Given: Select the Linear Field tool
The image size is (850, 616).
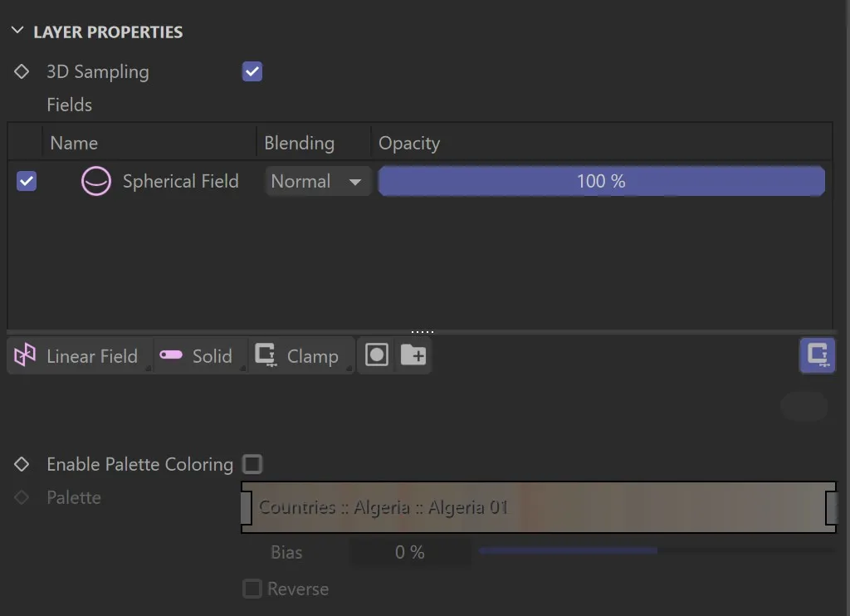Looking at the screenshot, I should [x=79, y=355].
